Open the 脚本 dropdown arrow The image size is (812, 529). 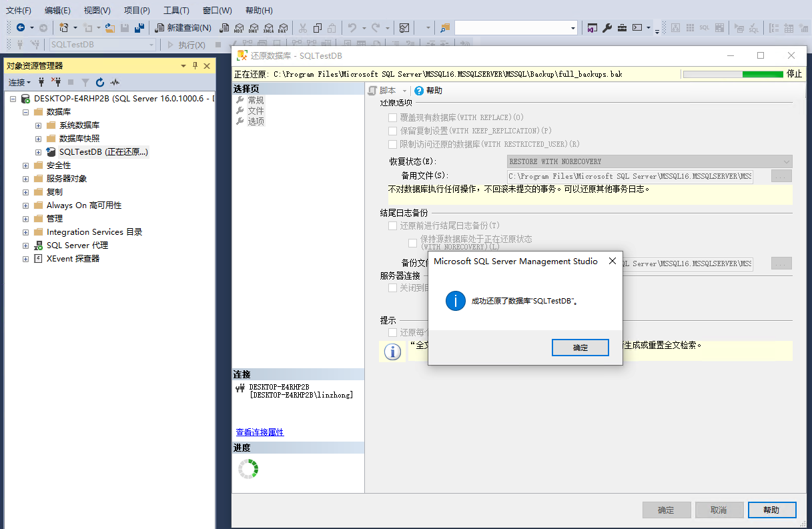point(404,91)
